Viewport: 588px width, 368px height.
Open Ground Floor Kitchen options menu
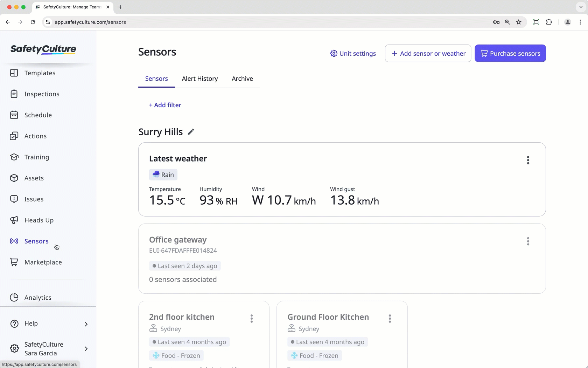(x=390, y=318)
